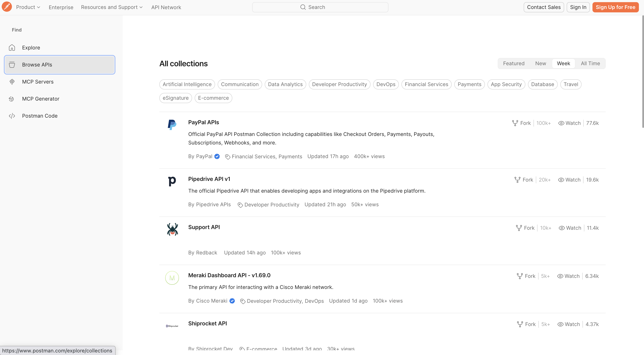Switch to the All Time tab
Image resolution: width=644 pixels, height=355 pixels.
pos(590,63)
